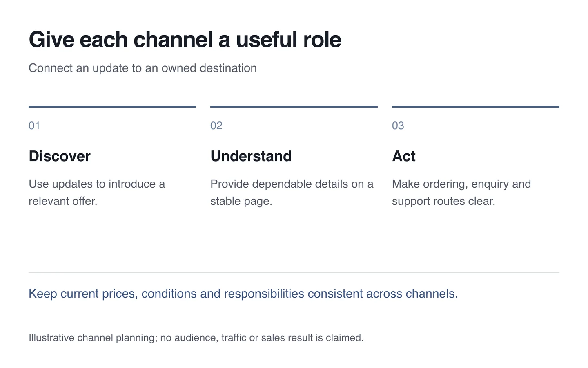Screen dimensions: 588x368
Task: Click the blue rule above the Act column
Action: point(476,107)
